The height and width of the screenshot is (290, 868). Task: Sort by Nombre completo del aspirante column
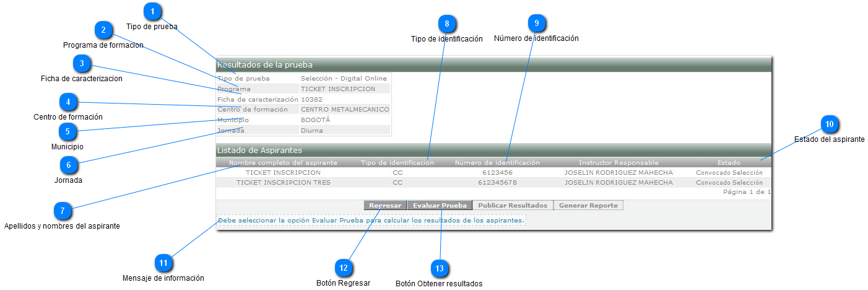283,163
